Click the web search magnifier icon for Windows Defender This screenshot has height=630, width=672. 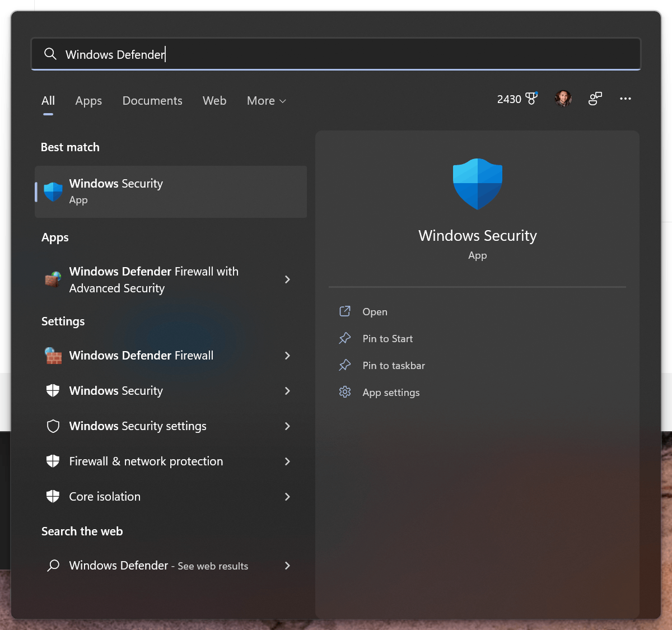53,566
